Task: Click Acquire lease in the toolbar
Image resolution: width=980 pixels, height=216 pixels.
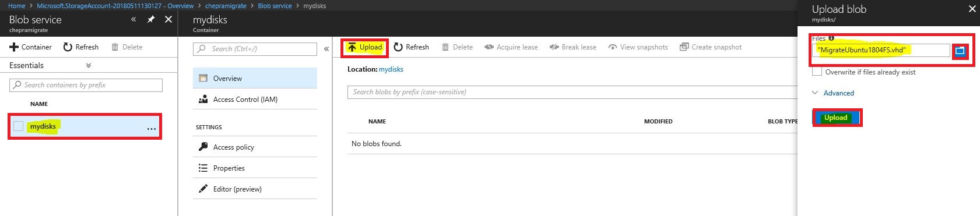Action: (x=511, y=47)
